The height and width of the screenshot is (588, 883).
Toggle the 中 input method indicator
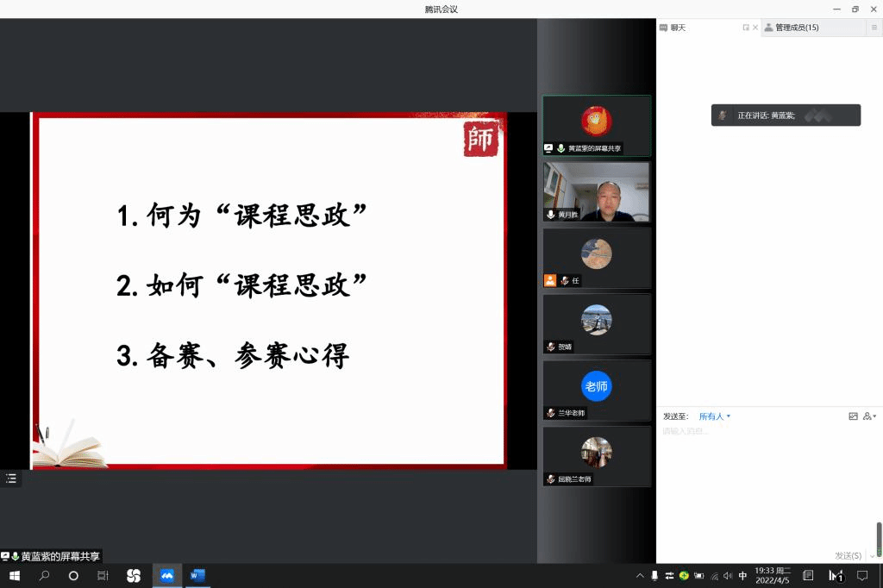743,575
